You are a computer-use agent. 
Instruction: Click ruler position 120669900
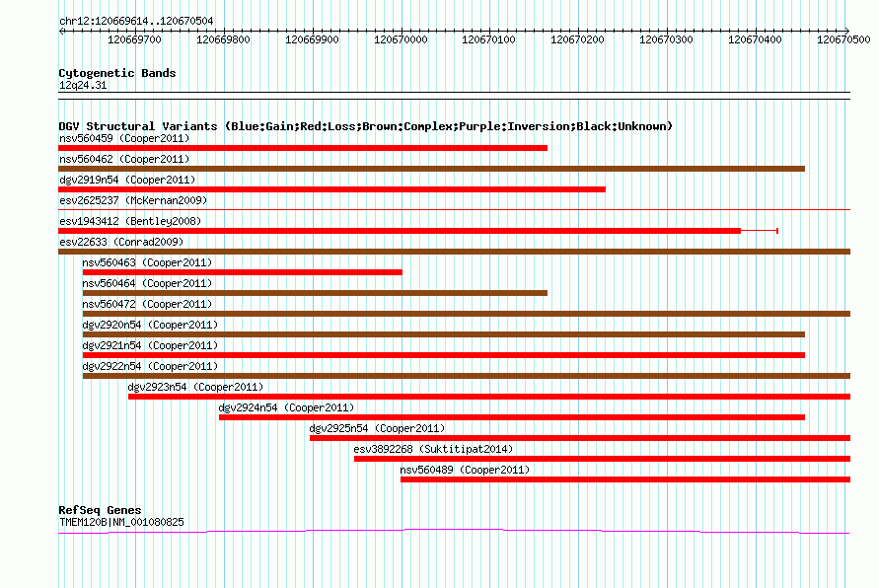(312, 39)
